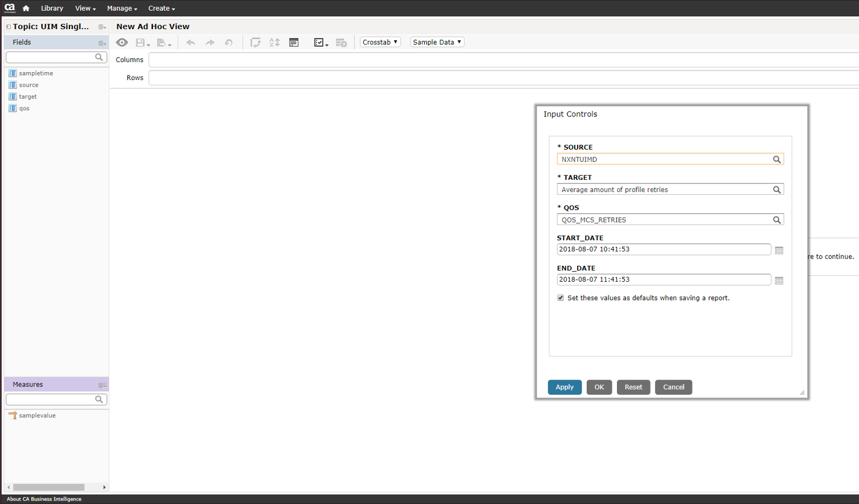Collapse the topic panel with the small left icon
Viewport: 859px width, 504px height.
point(8,27)
